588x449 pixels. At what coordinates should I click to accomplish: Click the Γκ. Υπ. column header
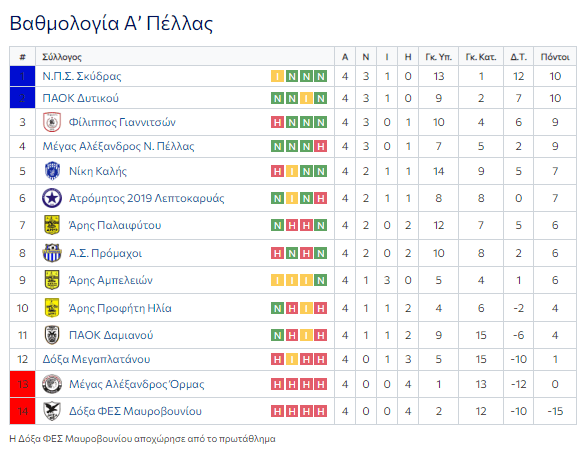pos(438,57)
